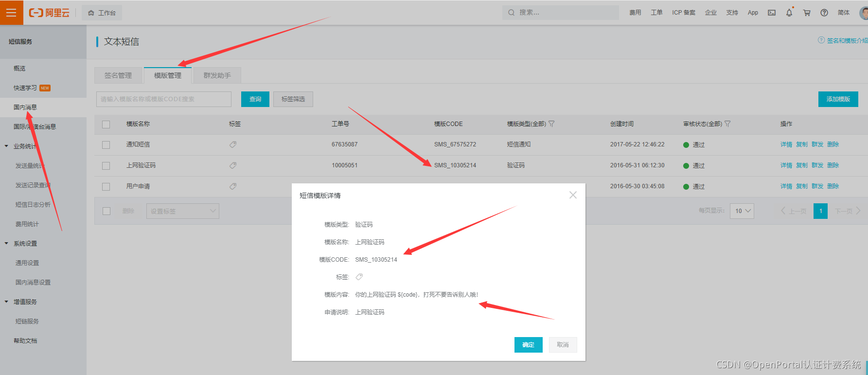Open the shopping cart icon

pyautogui.click(x=807, y=13)
